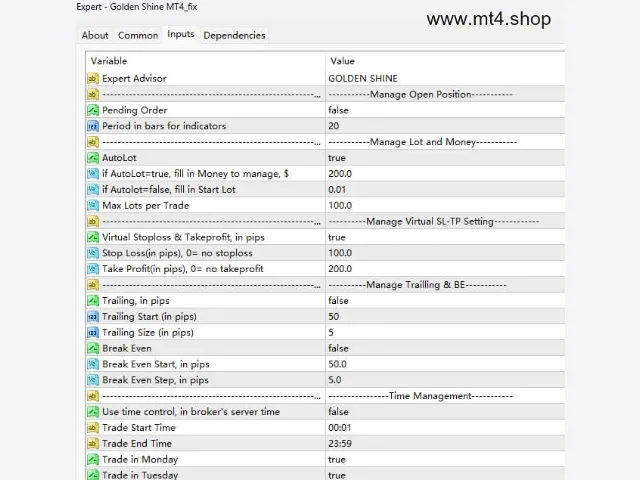
Task: Click the Trailing, in pips boolean icon
Action: point(93,301)
